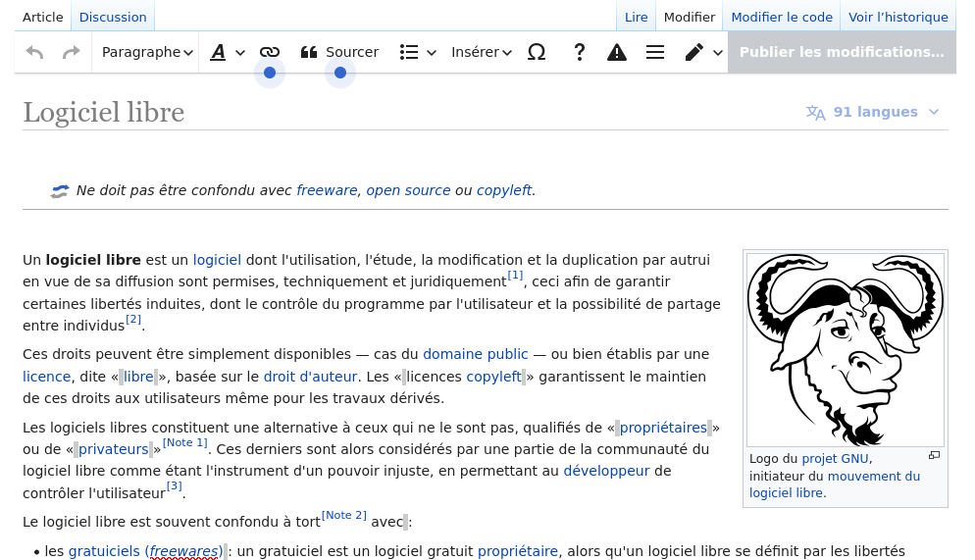
Task: Open the bulleted list structure menu
Action: [417, 52]
